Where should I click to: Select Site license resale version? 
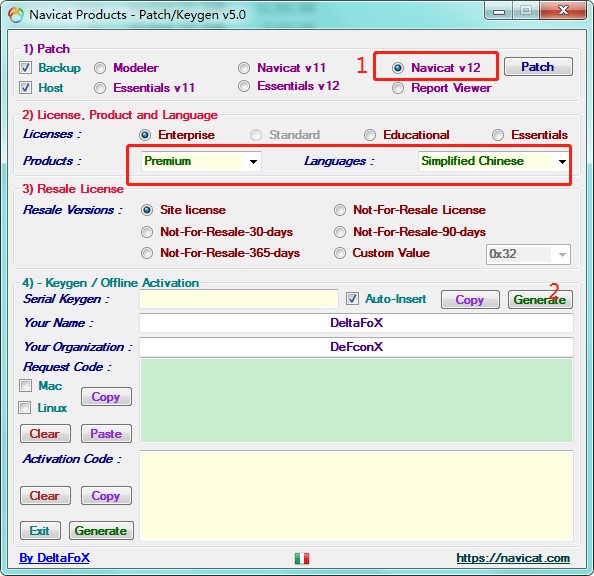click(x=147, y=210)
